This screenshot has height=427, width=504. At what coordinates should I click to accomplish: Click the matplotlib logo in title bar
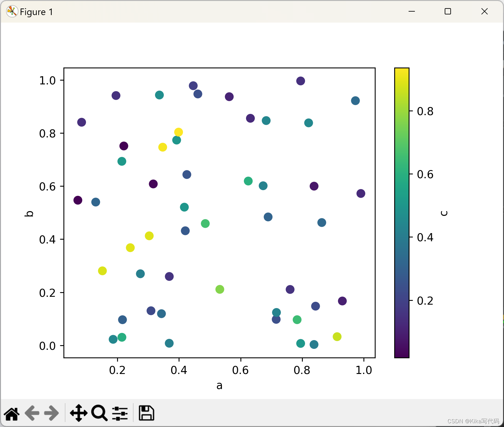12,12
